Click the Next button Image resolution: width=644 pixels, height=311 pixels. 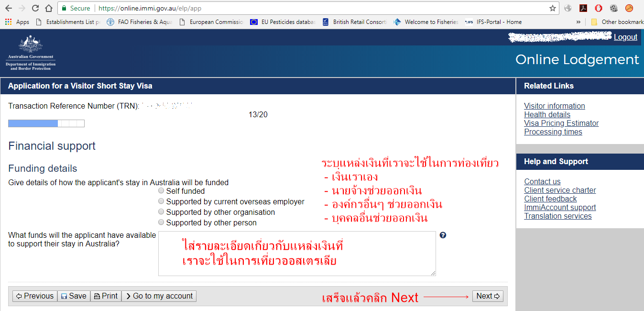click(487, 296)
